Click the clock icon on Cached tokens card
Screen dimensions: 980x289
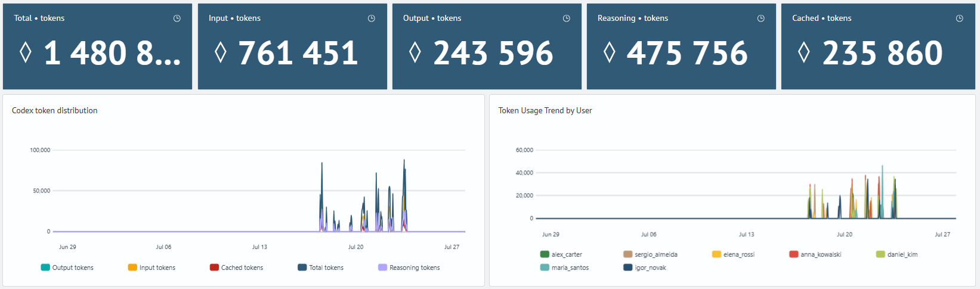(x=960, y=18)
